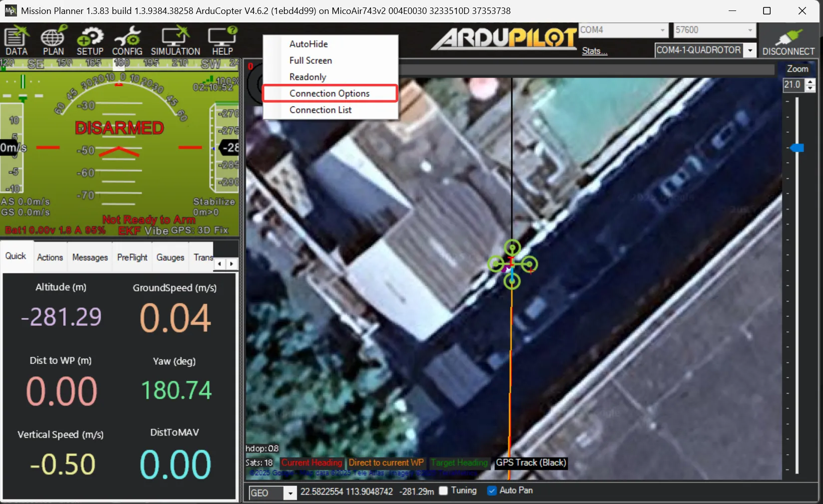
Task: Open the SETUP hardware icon
Action: pyautogui.click(x=90, y=41)
